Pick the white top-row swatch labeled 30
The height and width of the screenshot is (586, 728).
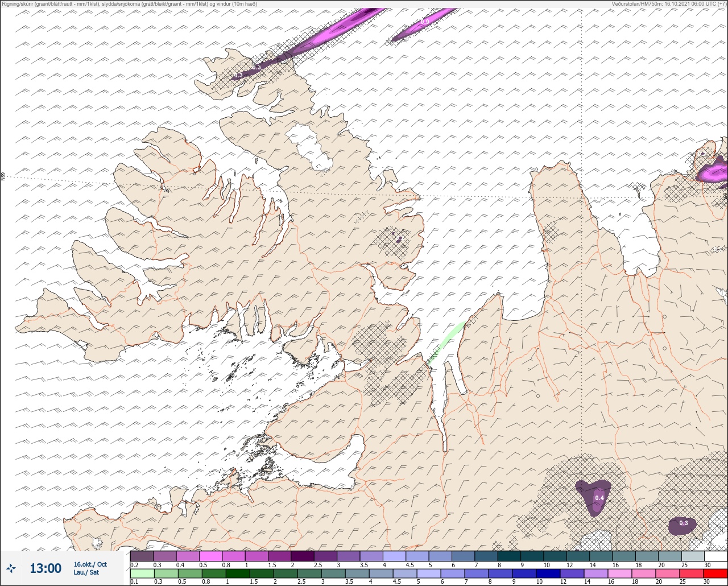(716, 556)
